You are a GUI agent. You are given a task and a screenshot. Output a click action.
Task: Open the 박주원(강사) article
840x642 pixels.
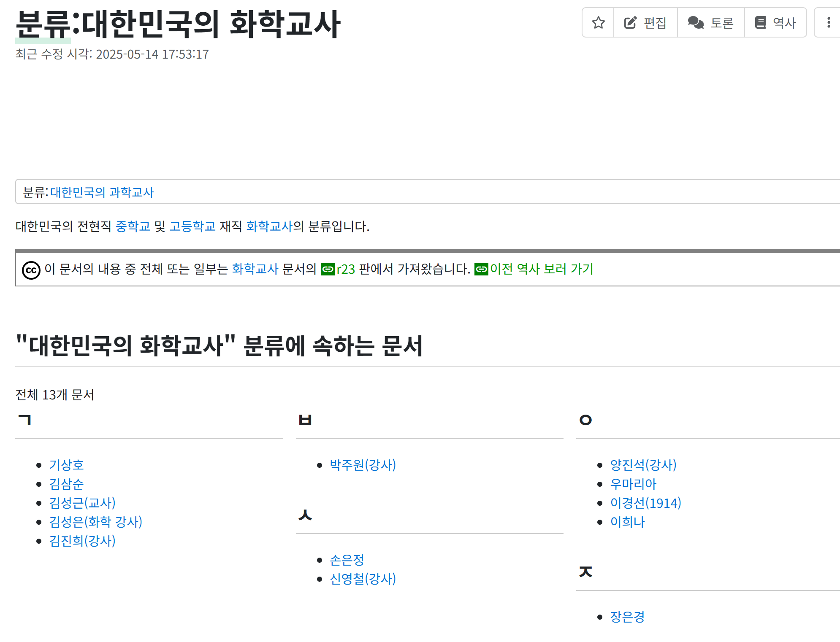[363, 465]
